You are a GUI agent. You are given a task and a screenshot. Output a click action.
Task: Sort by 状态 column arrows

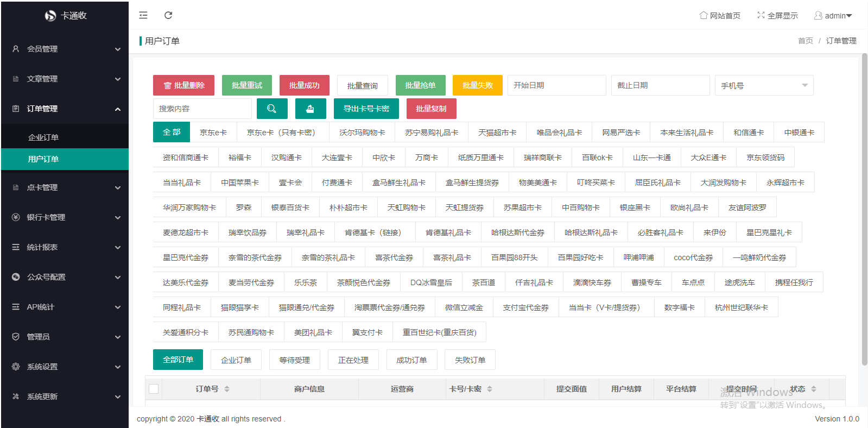click(813, 389)
